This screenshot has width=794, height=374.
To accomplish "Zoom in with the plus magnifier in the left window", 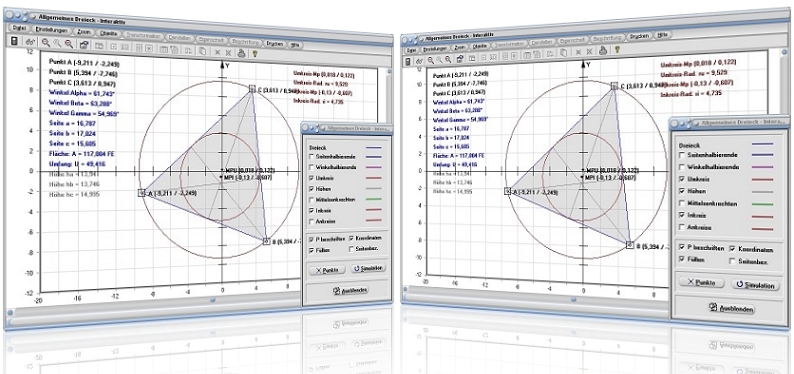I will pos(46,43).
